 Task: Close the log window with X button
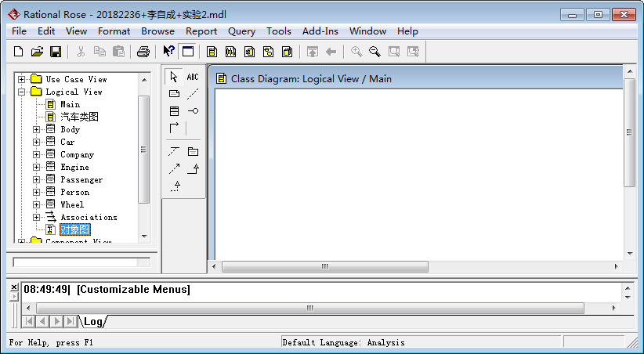pyautogui.click(x=14, y=287)
